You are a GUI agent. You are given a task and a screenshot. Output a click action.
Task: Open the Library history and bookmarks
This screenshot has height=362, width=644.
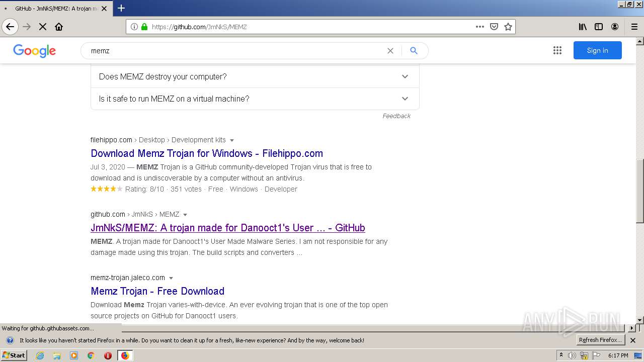[583, 27]
